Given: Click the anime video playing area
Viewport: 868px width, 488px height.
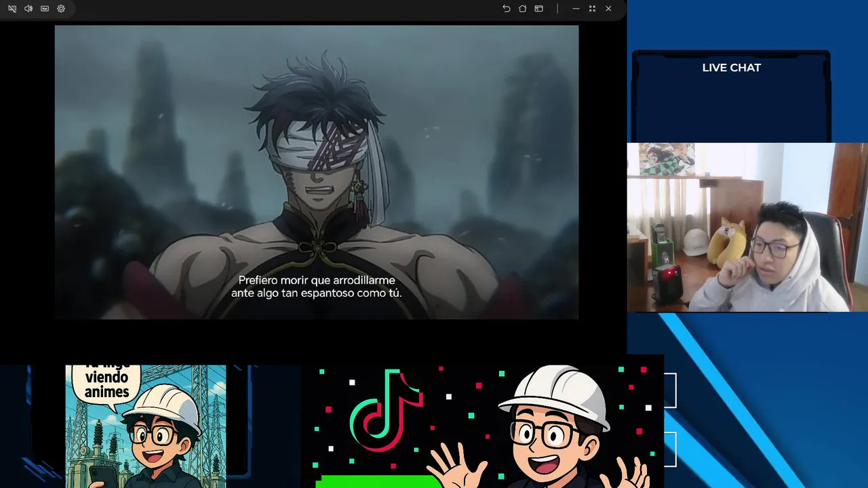Looking at the screenshot, I should 317,172.
